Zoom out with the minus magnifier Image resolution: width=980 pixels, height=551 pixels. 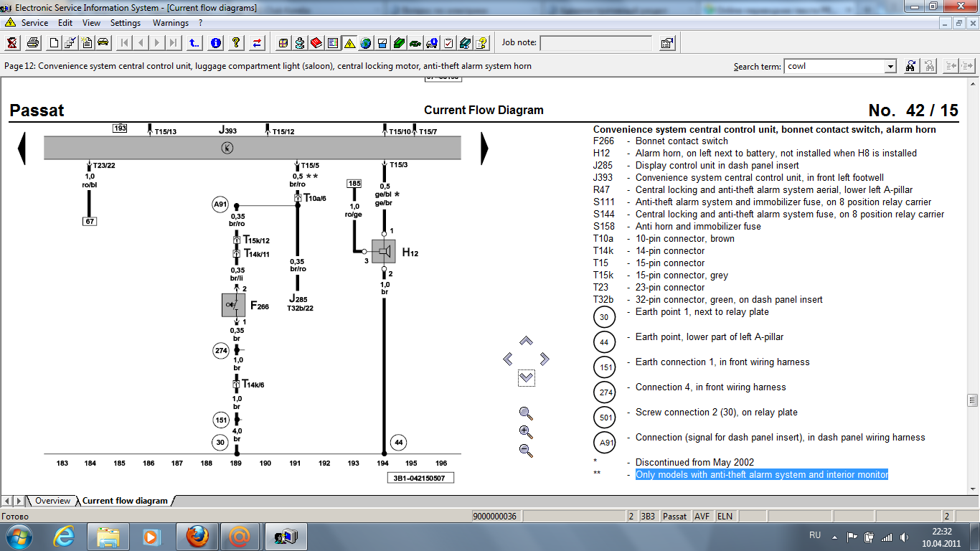click(x=526, y=451)
